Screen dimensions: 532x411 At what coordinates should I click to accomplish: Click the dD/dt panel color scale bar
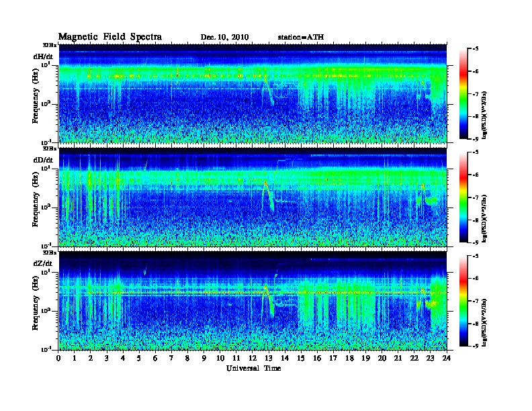click(463, 197)
